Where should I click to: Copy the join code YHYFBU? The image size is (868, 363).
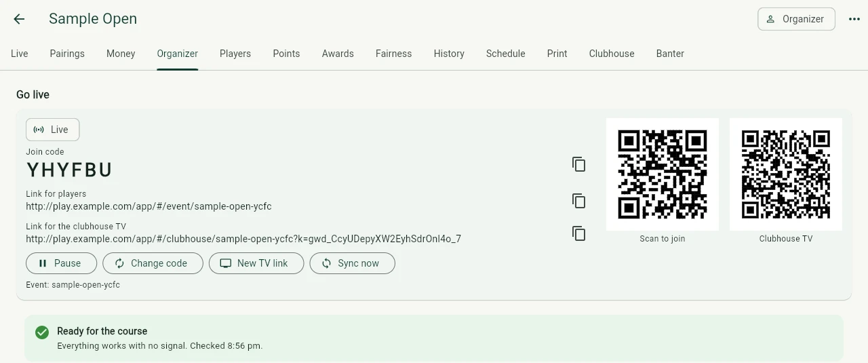point(578,164)
